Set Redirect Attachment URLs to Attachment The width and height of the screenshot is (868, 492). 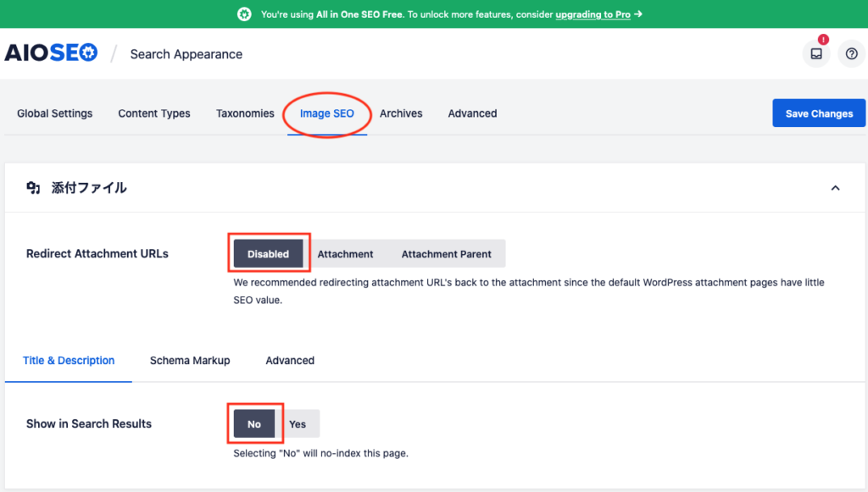pos(345,254)
